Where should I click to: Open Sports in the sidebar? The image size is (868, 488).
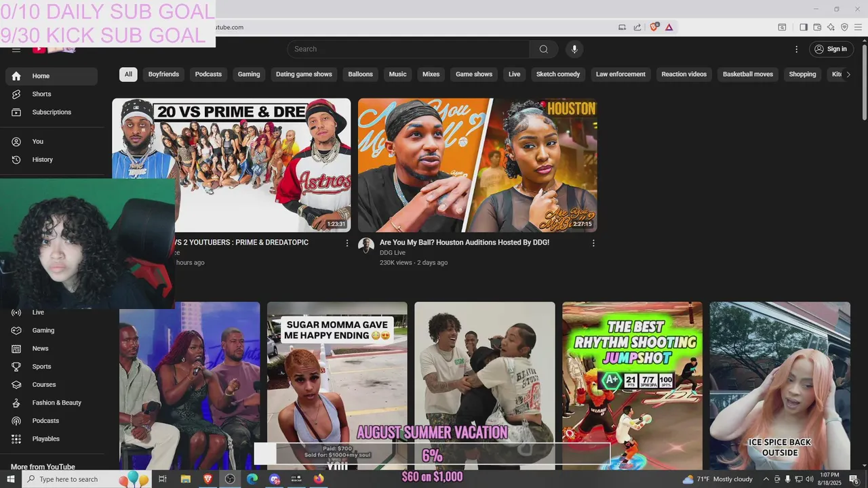(x=52, y=367)
